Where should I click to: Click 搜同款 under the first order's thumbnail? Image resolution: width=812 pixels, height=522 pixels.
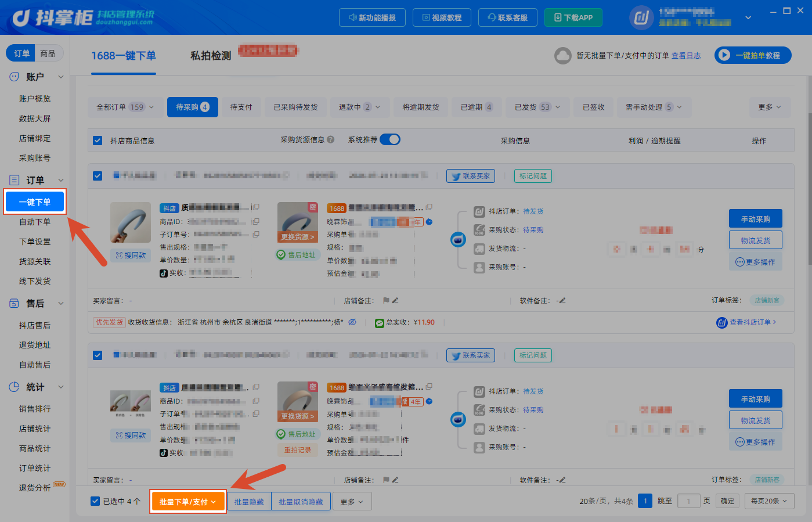click(x=131, y=255)
